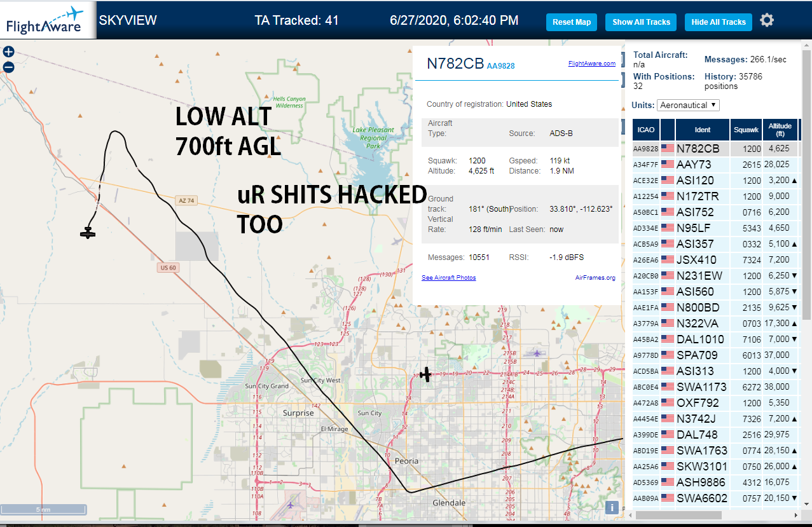Open the settings gear menu
Image resolution: width=812 pixels, height=527 pixels.
(x=767, y=20)
